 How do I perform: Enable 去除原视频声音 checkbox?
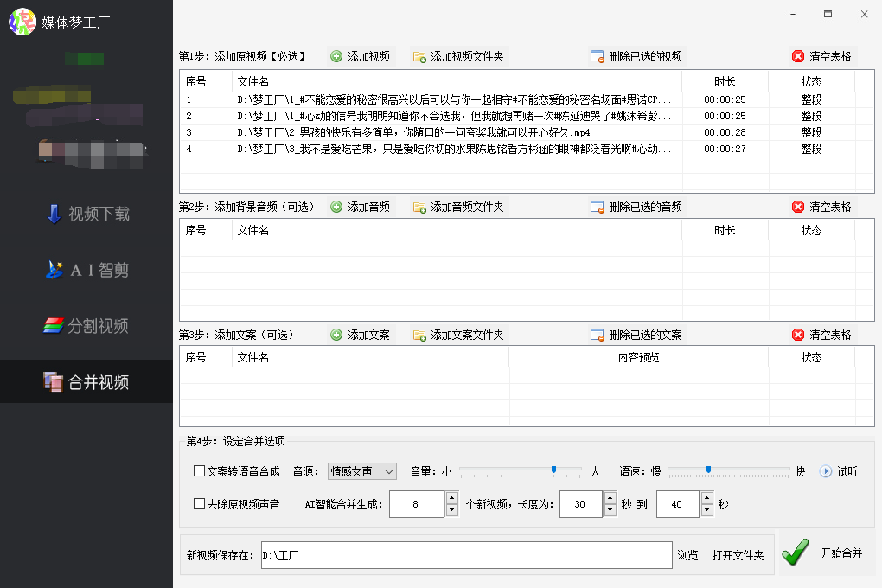pyautogui.click(x=199, y=503)
